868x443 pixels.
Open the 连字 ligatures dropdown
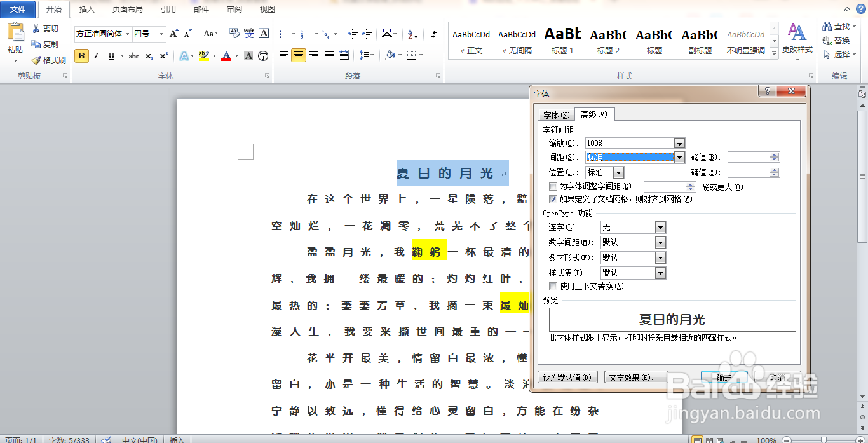tap(660, 227)
